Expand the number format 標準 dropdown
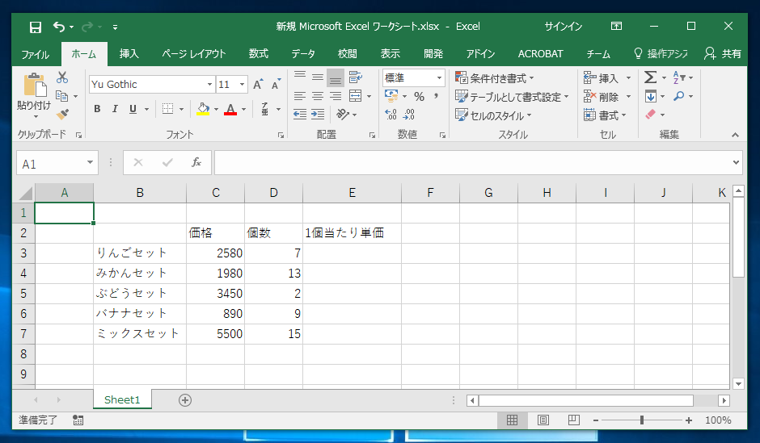This screenshot has height=443, width=760. pos(439,78)
